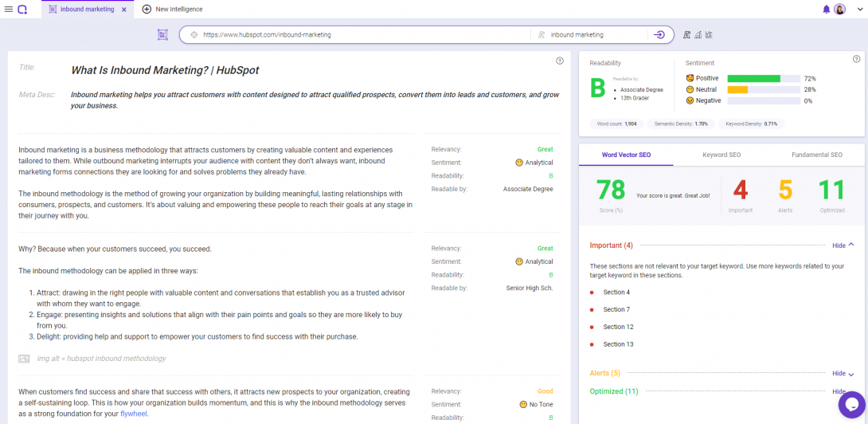Follow the flywheel hyperlink
This screenshot has width=868, height=424.
click(134, 414)
